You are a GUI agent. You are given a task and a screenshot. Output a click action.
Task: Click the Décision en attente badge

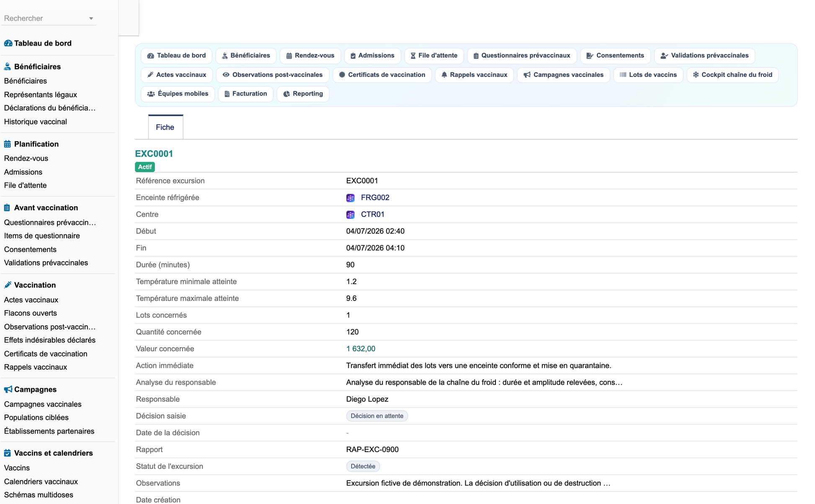tap(377, 416)
